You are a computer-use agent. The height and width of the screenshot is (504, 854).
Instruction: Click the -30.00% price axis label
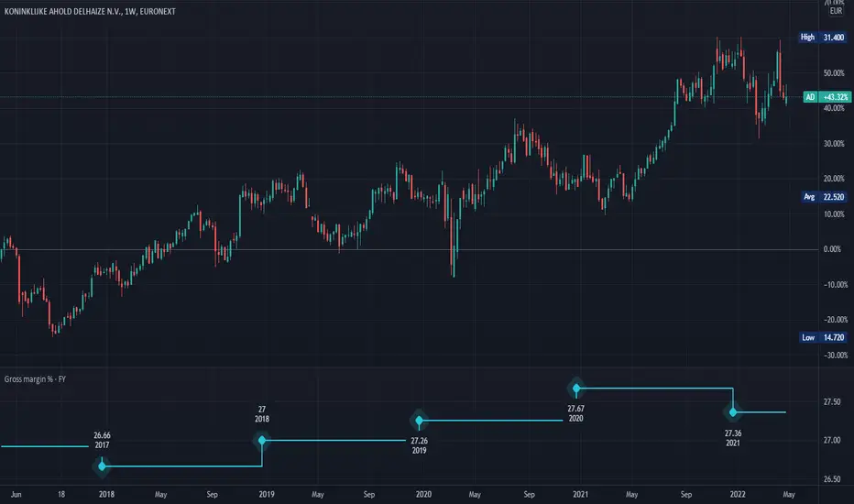(836, 356)
